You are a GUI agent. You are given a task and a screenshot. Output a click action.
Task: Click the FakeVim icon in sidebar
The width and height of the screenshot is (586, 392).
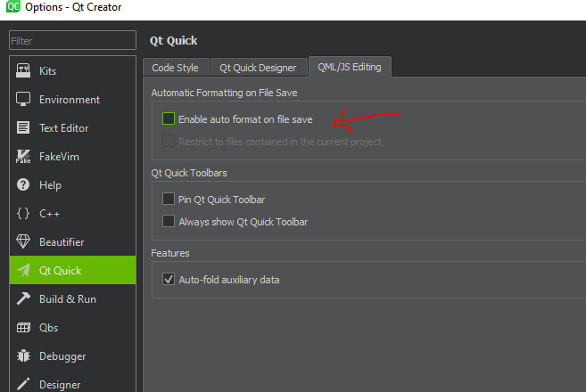pyautogui.click(x=24, y=157)
